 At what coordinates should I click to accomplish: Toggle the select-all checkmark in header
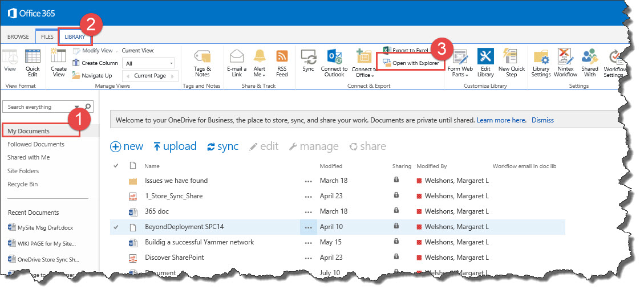coord(116,166)
